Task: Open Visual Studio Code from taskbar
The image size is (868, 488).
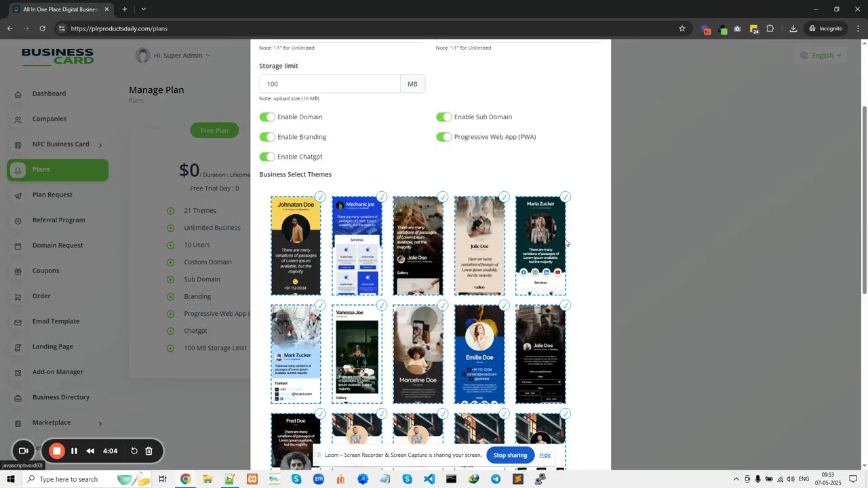Action: (x=429, y=479)
